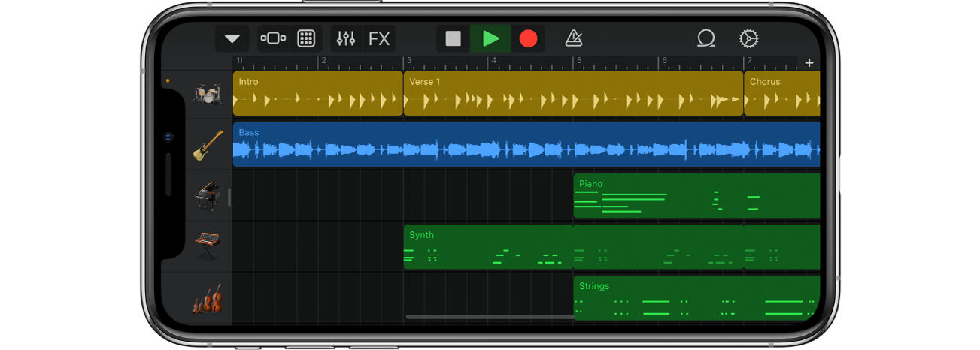Screen dimensions: 980x350
Task: Start playback with the Play button
Action: 490,39
